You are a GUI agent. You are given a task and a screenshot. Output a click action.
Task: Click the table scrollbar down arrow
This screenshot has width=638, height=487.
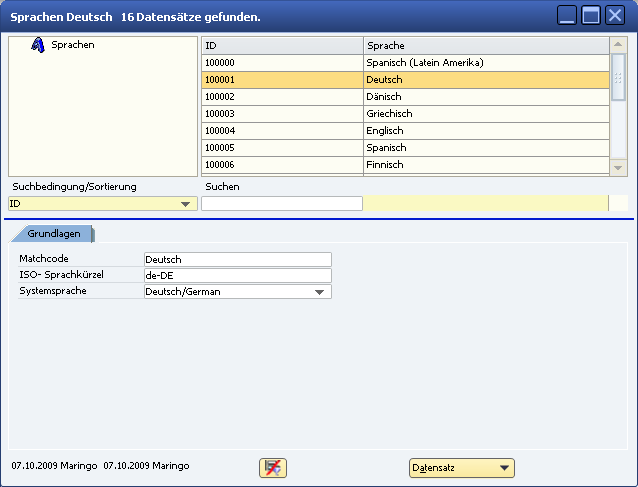[x=618, y=168]
